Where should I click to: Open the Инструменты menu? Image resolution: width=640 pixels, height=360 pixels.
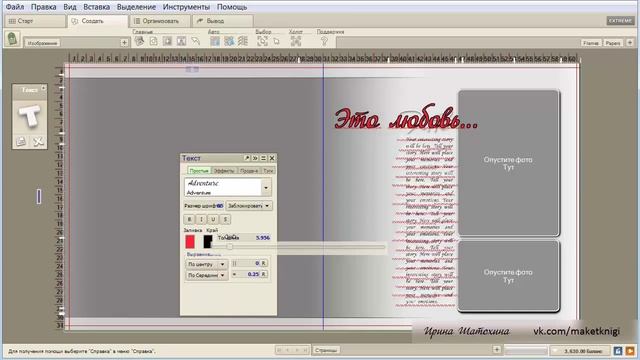186,7
